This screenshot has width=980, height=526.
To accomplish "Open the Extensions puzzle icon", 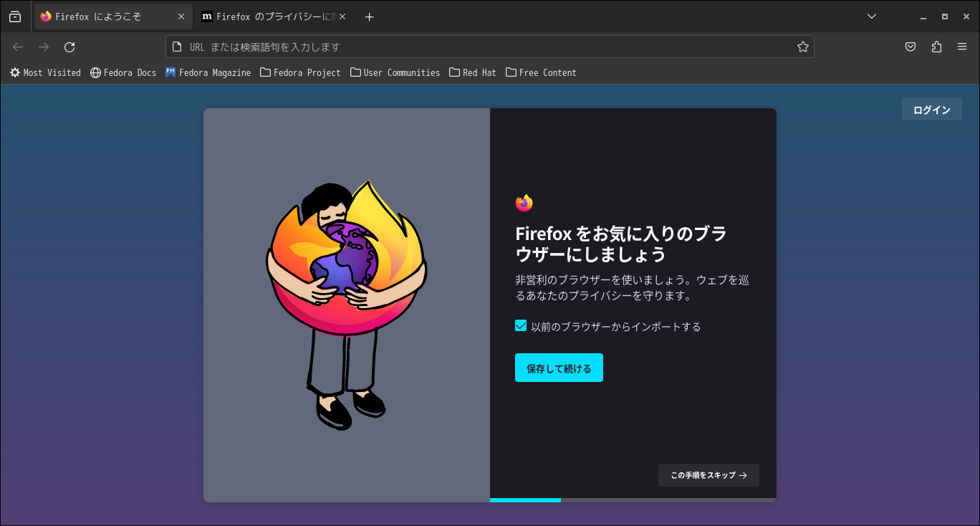I will pos(936,47).
